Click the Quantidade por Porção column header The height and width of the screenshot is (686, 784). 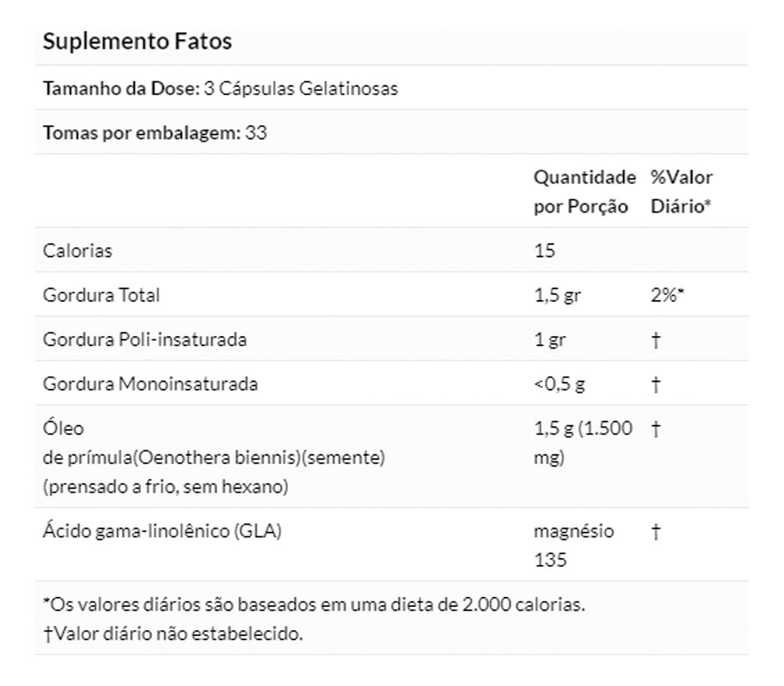pos(585,192)
